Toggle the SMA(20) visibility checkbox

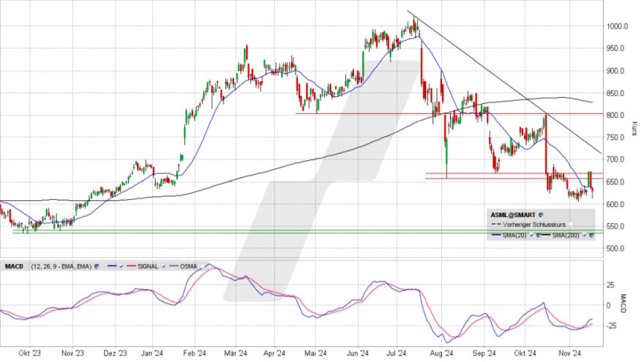[531, 235]
